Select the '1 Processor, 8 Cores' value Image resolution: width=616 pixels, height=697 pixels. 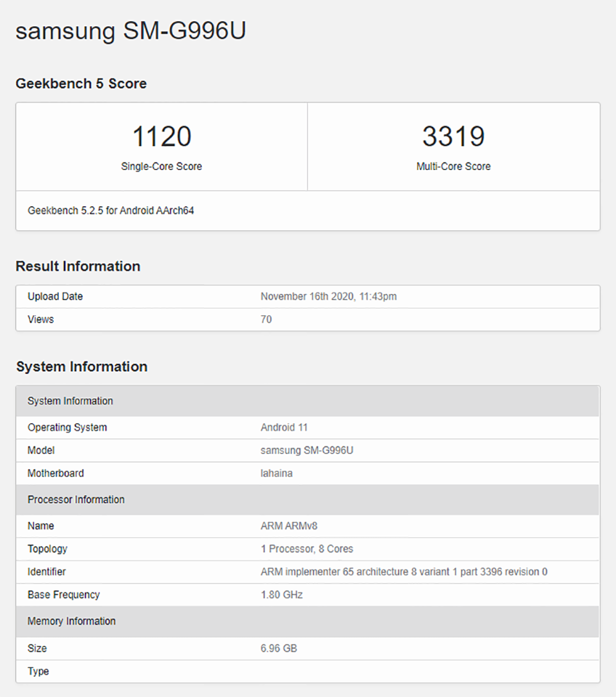click(307, 549)
